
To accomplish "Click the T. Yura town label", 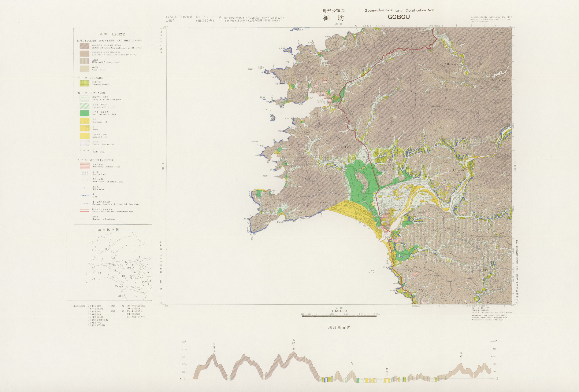I will (334, 75).
